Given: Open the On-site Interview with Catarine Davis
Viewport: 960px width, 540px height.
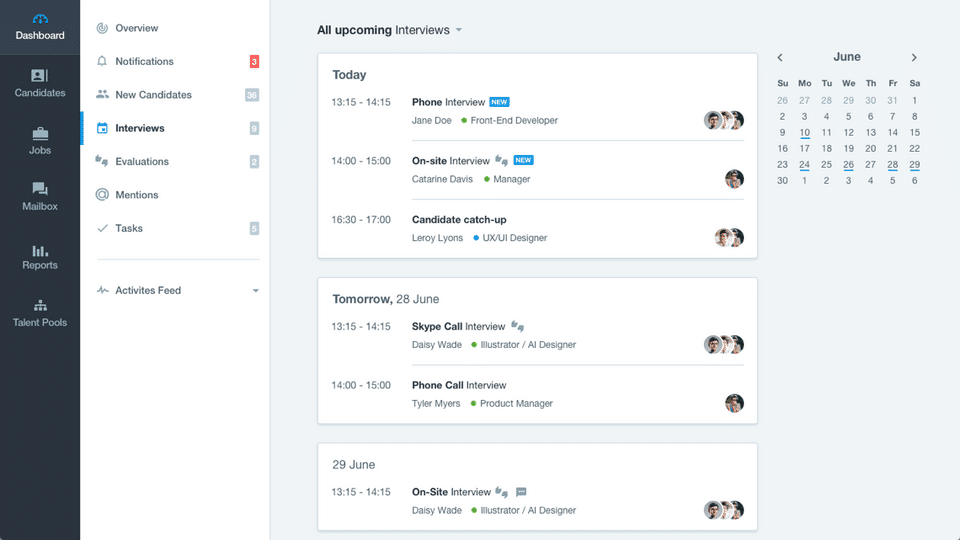Looking at the screenshot, I should coord(451,161).
